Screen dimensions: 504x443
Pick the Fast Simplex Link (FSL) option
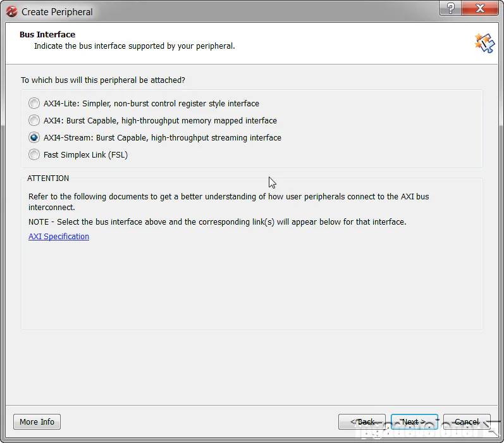click(34, 155)
